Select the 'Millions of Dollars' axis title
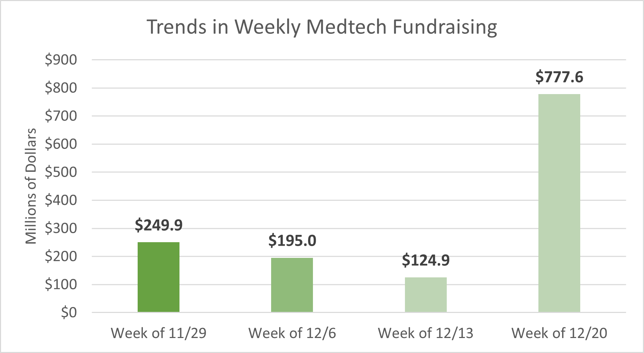The height and width of the screenshot is (353, 644). 31,186
